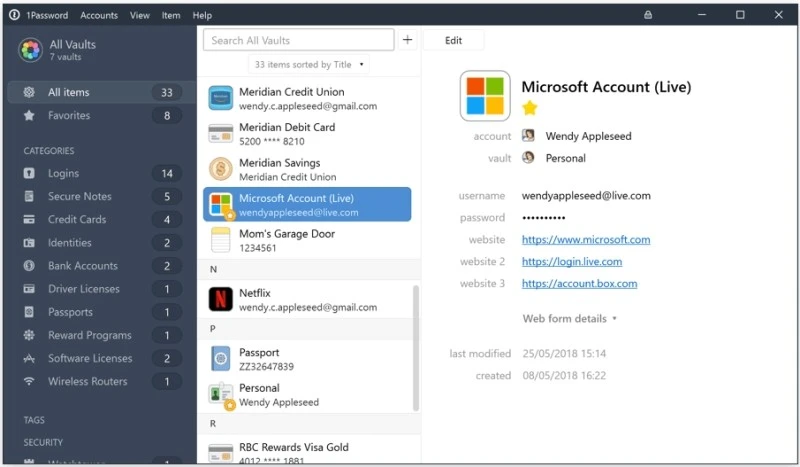
Task: Toggle the yellow favorite star
Action: tap(530, 108)
